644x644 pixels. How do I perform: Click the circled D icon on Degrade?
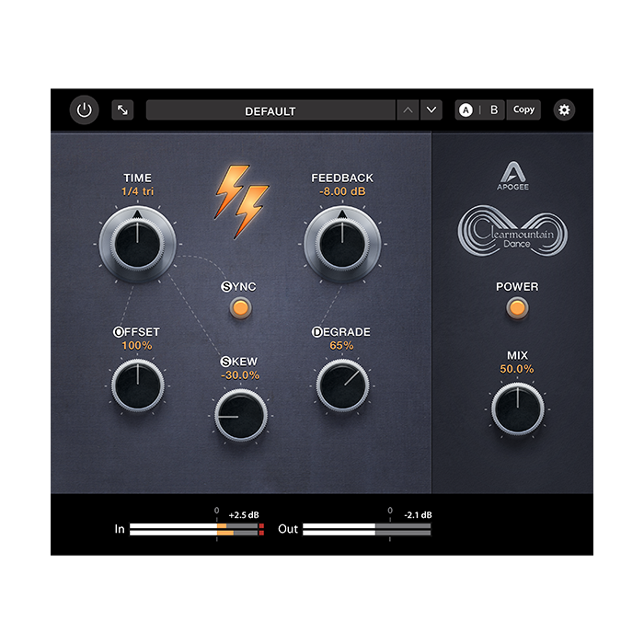point(317,331)
